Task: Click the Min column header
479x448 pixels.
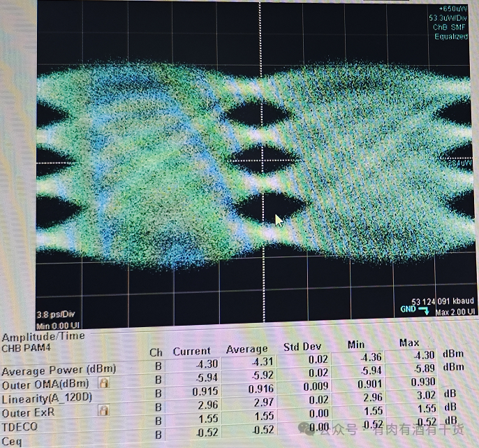Action: tap(356, 345)
